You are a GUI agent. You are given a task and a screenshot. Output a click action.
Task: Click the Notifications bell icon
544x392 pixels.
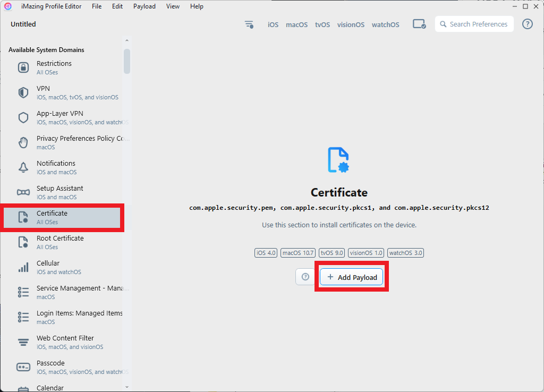coord(23,167)
